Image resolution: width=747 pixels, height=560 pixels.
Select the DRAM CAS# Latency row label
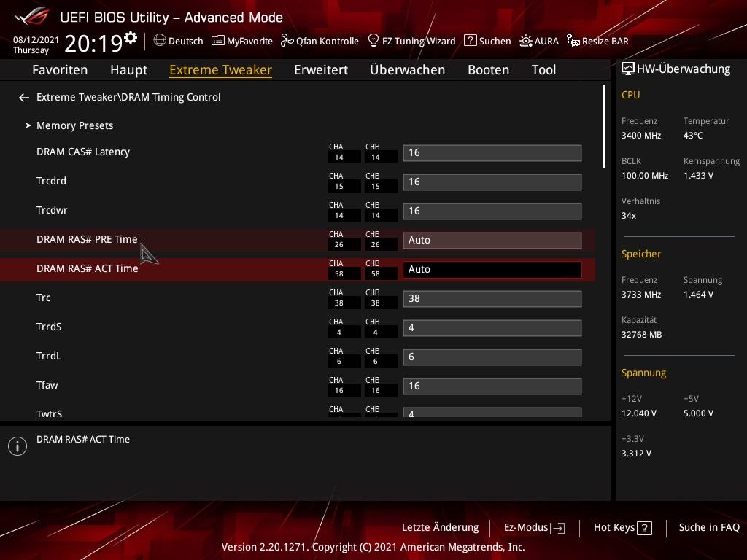[83, 152]
